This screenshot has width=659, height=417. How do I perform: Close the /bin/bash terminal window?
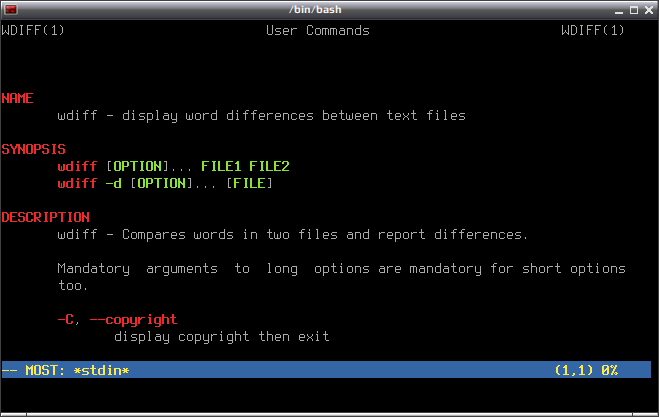(649, 10)
